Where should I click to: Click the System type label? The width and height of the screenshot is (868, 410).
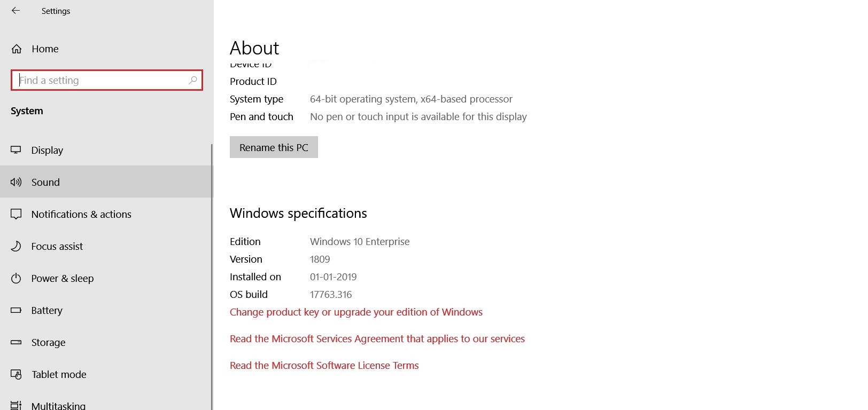coord(257,99)
